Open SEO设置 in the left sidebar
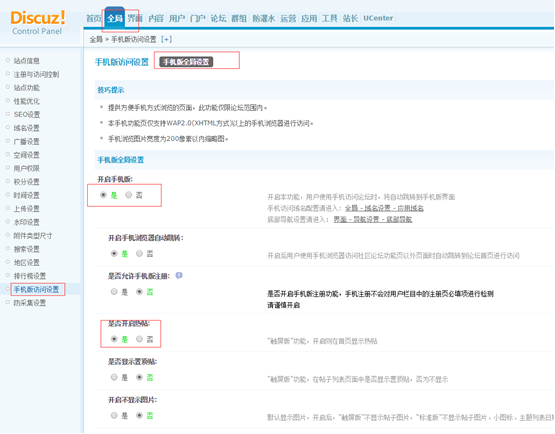Image resolution: width=555 pixels, height=434 pixels. point(27,115)
